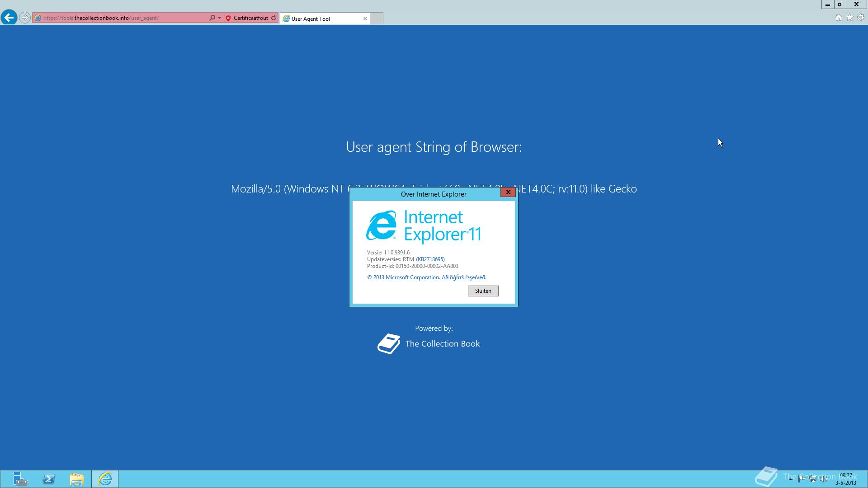Click the browser Back arrow button
The width and height of the screenshot is (868, 488).
(9, 18)
